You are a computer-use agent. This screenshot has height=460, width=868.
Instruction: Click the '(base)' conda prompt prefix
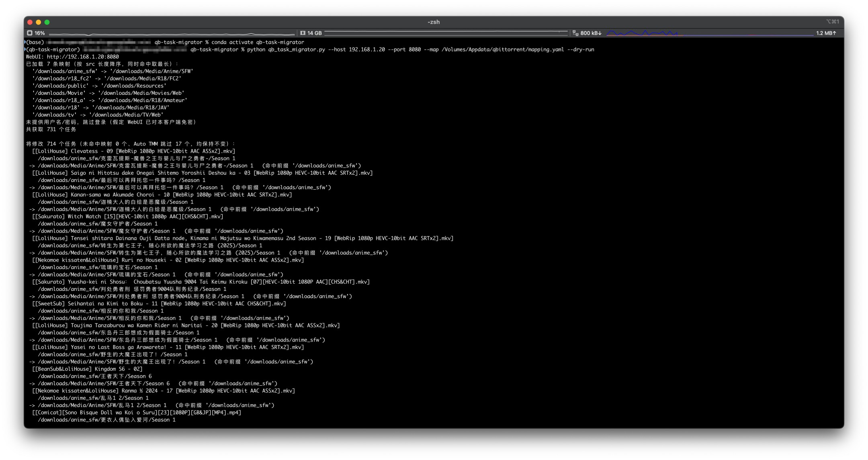tap(35, 42)
